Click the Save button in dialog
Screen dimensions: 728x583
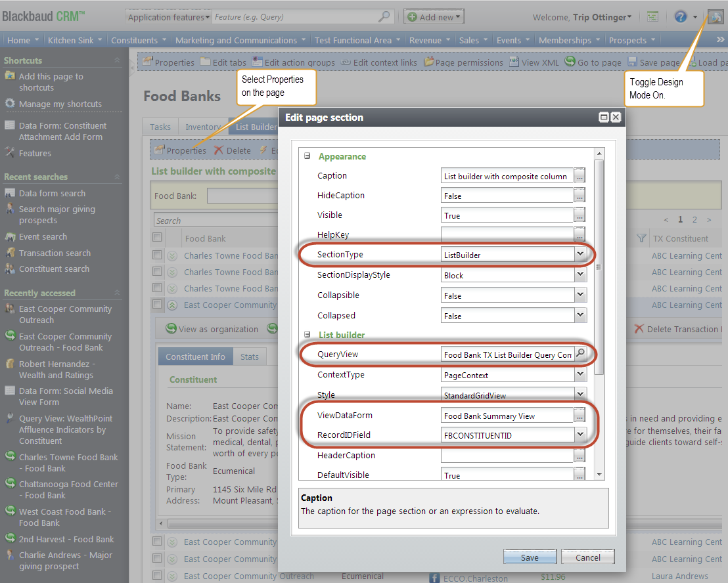(530, 557)
